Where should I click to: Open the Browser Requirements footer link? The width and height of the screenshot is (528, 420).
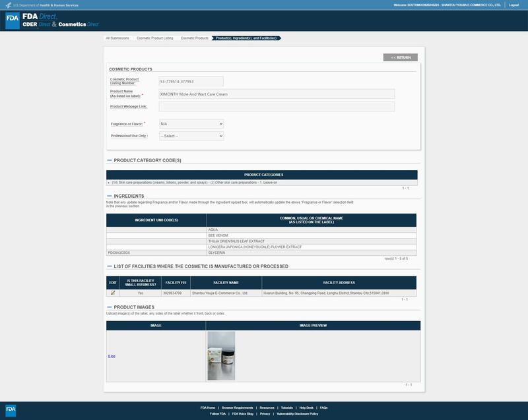237,407
